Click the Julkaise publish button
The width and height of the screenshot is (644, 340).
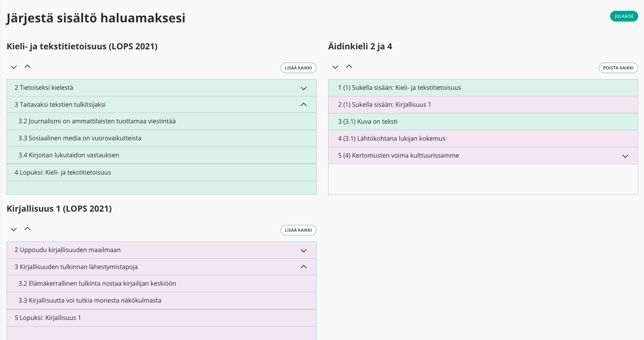pyautogui.click(x=624, y=16)
